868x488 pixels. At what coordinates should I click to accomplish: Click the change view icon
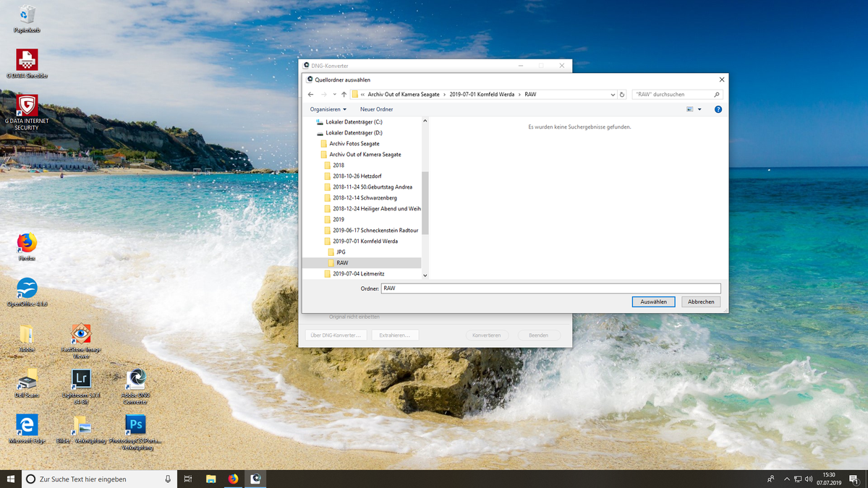pos(689,109)
